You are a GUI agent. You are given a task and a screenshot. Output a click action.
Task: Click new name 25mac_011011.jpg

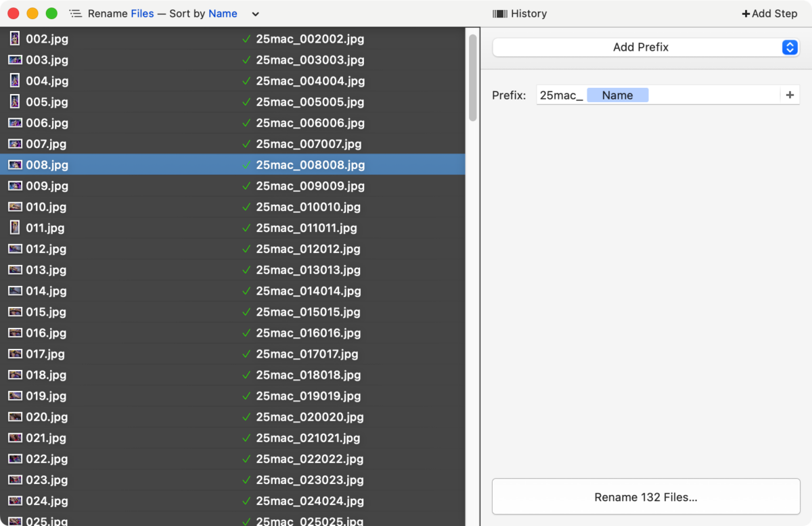coord(307,228)
